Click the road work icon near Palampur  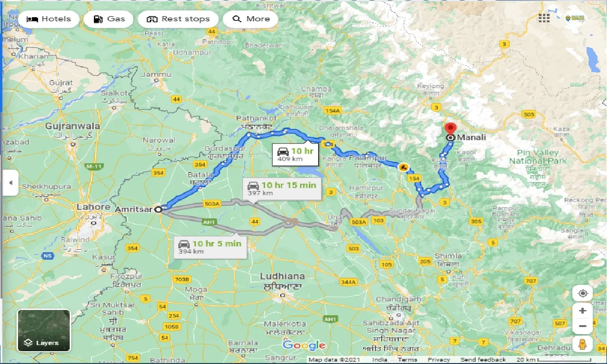pos(403,167)
